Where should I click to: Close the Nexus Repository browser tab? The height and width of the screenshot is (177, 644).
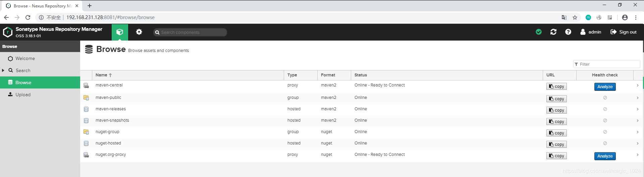pos(77,6)
